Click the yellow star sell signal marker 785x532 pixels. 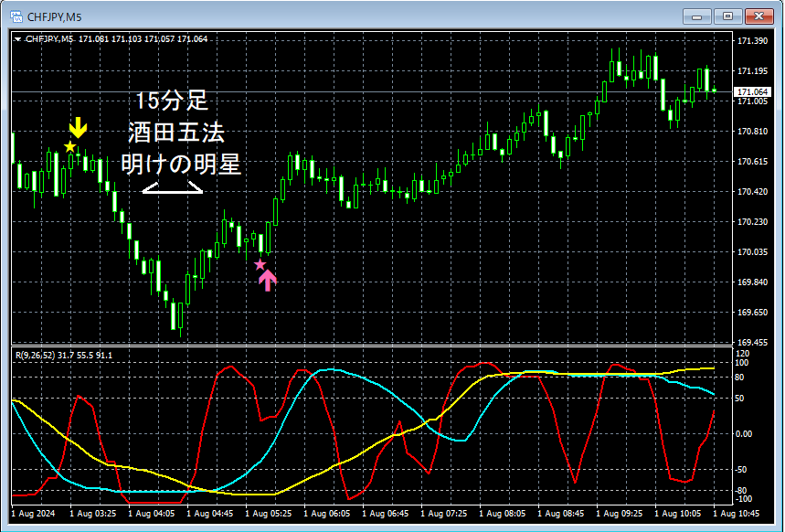pos(69,147)
